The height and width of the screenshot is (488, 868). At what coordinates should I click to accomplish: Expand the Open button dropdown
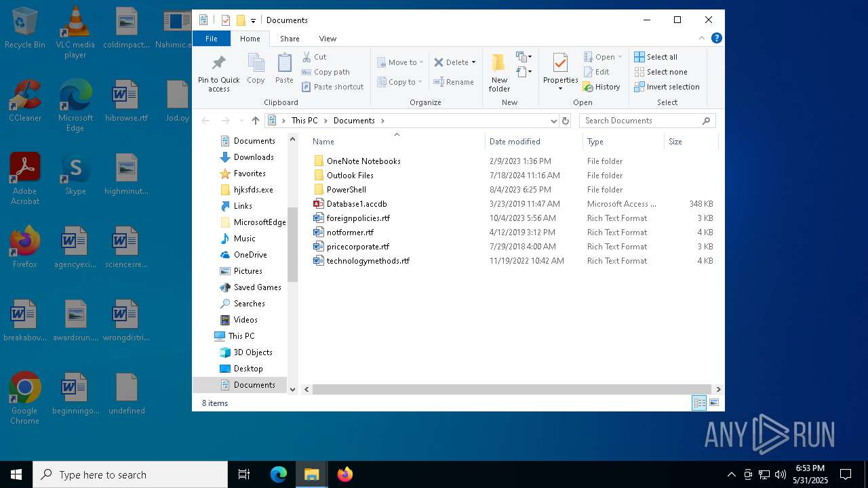pyautogui.click(x=620, y=57)
